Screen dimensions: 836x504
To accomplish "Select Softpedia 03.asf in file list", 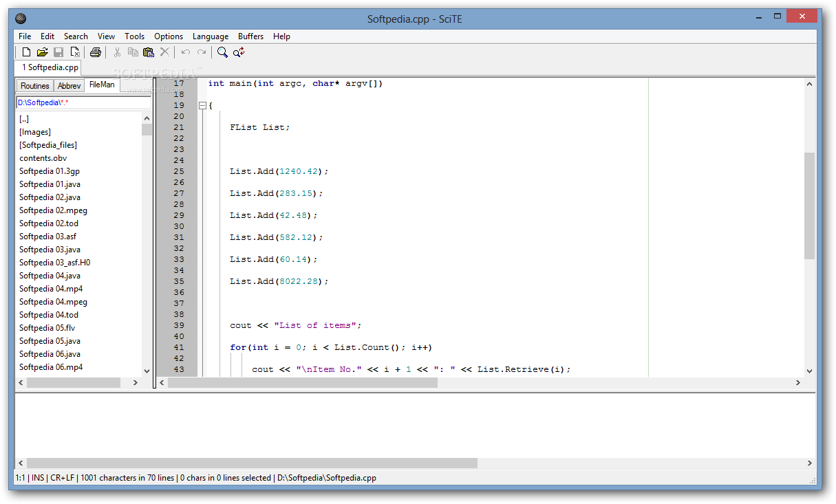I will click(x=47, y=237).
